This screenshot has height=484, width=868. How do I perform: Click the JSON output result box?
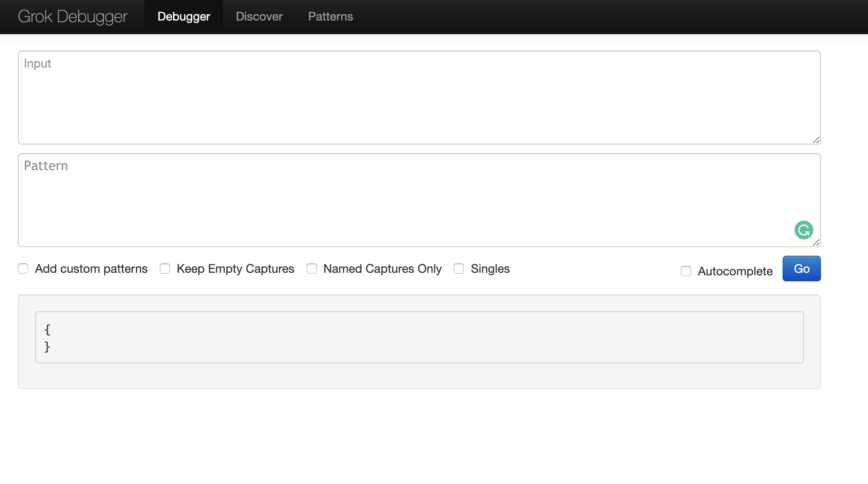[419, 337]
